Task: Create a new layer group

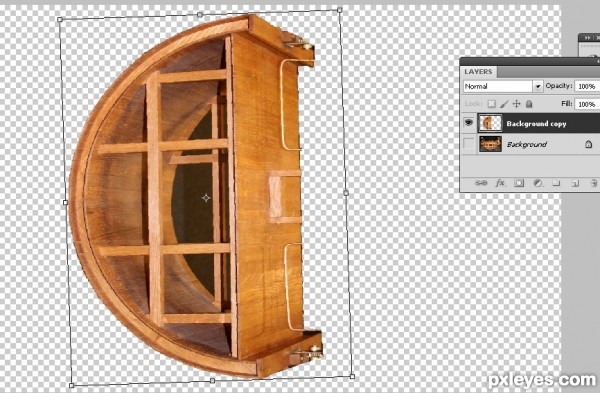Action: [556, 183]
